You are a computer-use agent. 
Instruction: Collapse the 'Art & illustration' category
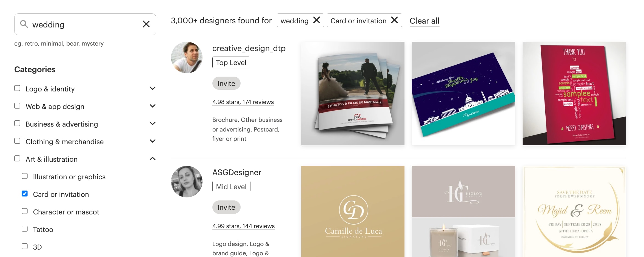point(153,158)
